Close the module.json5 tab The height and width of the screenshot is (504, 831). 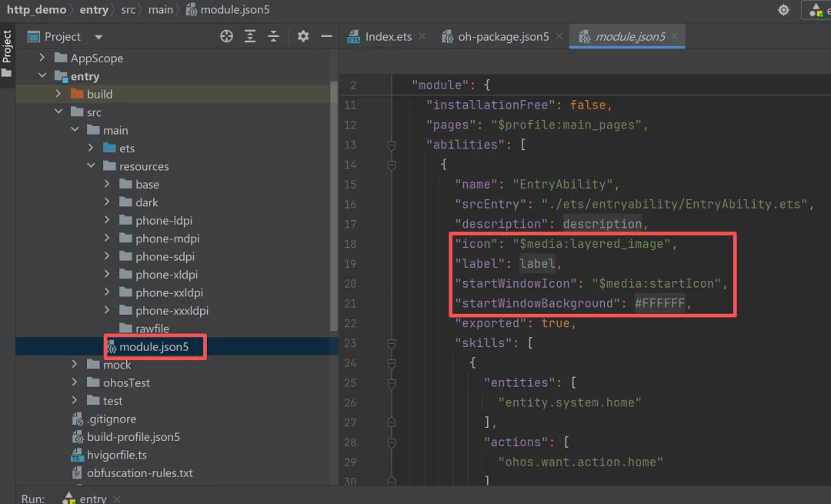[x=675, y=36]
